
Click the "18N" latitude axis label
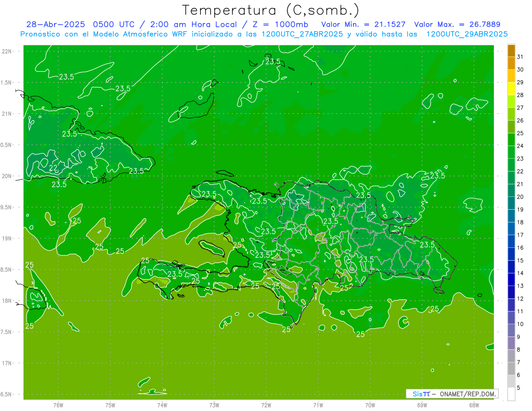pyautogui.click(x=8, y=301)
